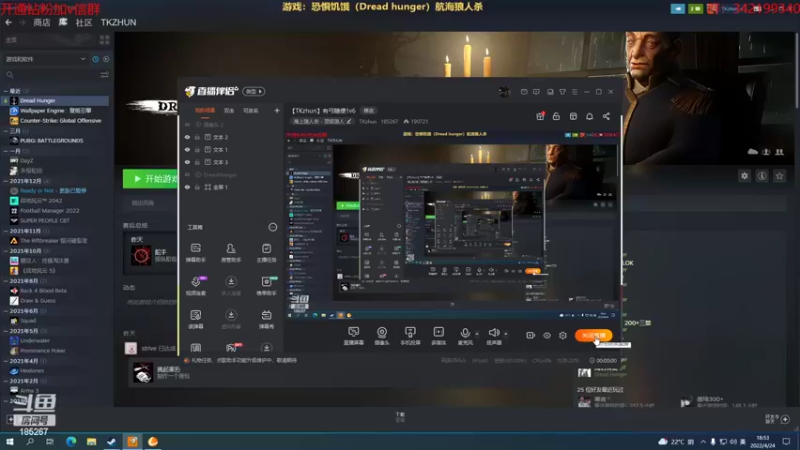800x450 pixels.
Task: Click Steam library grid view icon
Action: tap(105, 40)
